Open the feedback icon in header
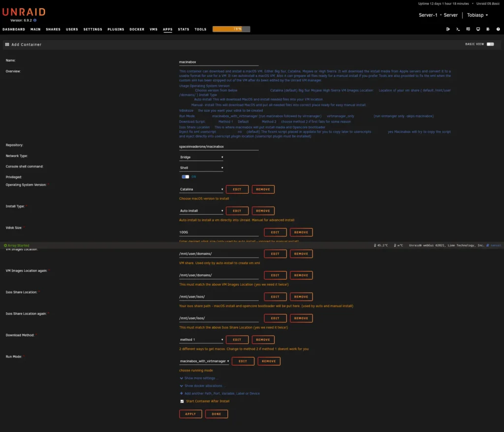This screenshot has height=432, width=504. click(x=468, y=29)
